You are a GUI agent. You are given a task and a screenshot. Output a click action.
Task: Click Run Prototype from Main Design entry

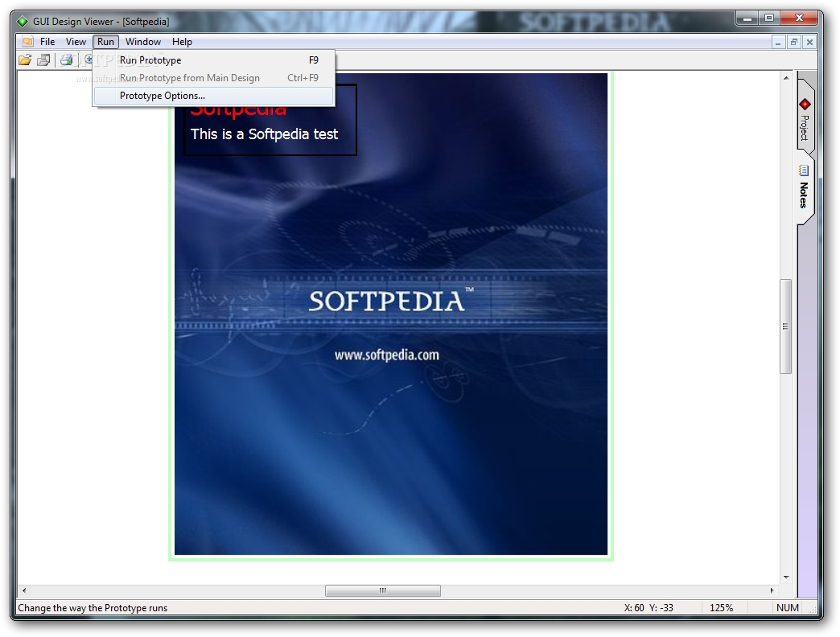click(x=214, y=78)
